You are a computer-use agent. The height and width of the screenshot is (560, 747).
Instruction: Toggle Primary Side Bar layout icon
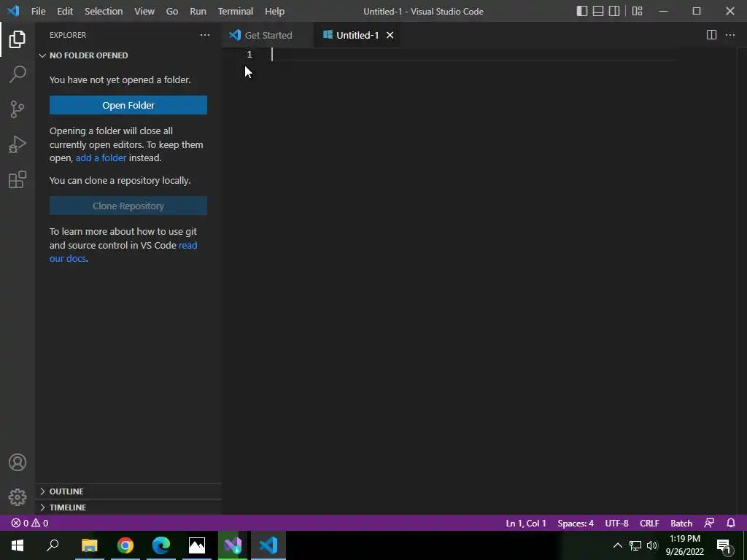pyautogui.click(x=581, y=11)
